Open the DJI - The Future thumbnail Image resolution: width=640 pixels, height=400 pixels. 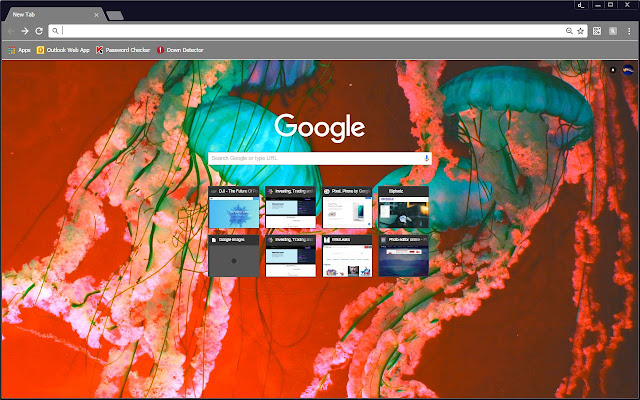(x=233, y=207)
